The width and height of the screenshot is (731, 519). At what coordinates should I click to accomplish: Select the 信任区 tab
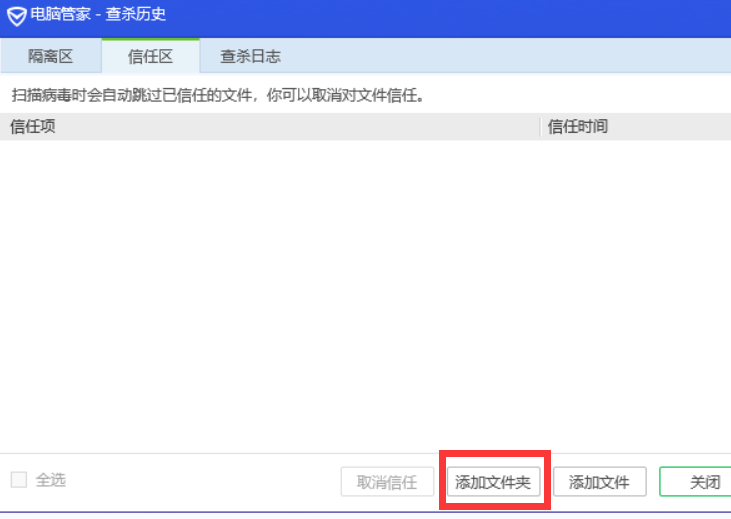pyautogui.click(x=151, y=56)
